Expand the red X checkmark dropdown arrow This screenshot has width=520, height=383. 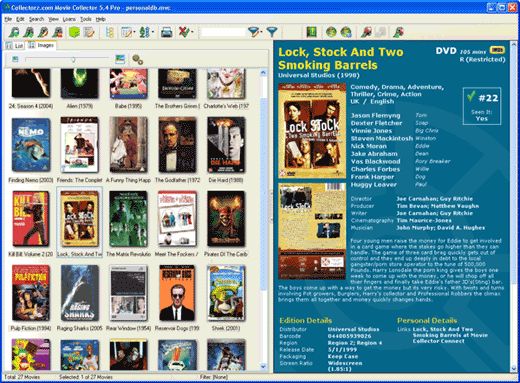pyautogui.click(x=193, y=32)
